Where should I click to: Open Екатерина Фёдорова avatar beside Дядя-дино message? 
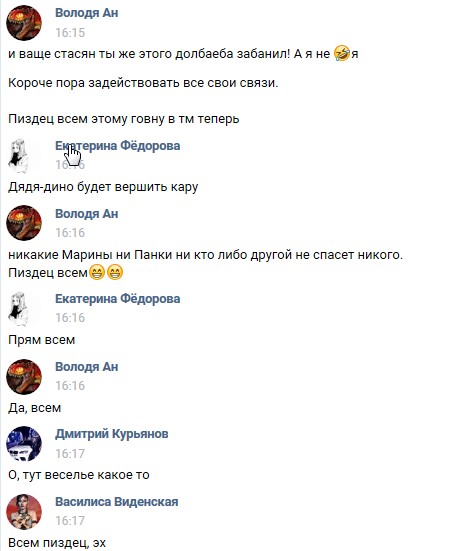(x=19, y=156)
